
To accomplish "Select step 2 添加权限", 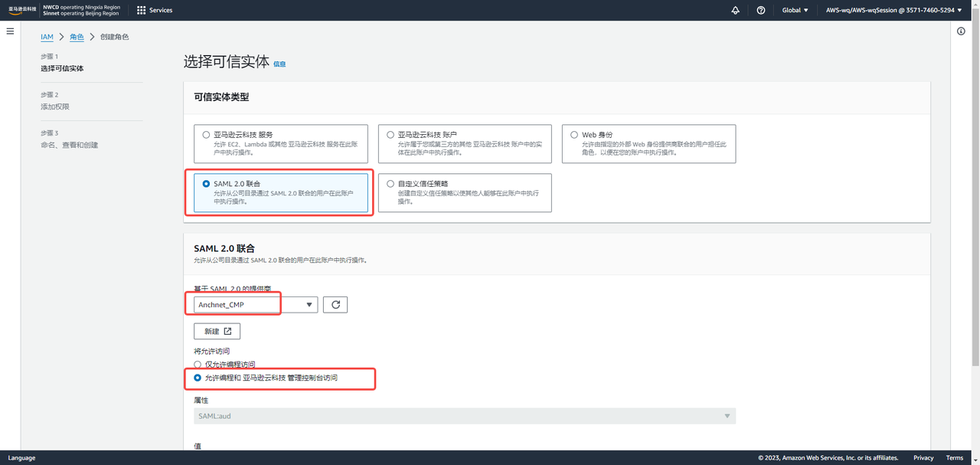I will (x=55, y=106).
